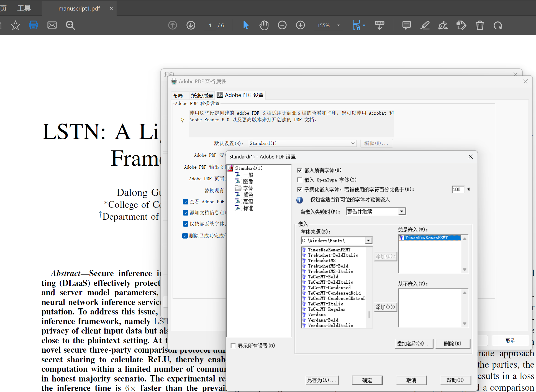The height and width of the screenshot is (392, 536).
Task: Click the email envelope icon
Action: coord(52,25)
